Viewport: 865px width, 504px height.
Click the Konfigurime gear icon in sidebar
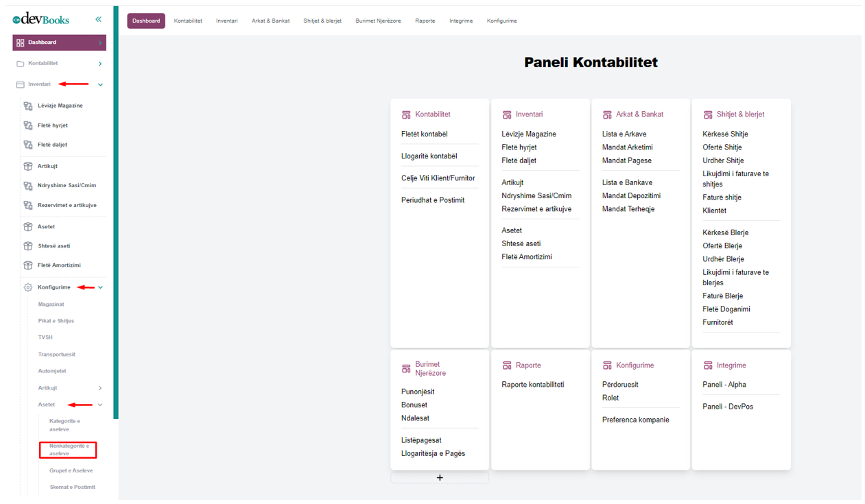coord(28,287)
